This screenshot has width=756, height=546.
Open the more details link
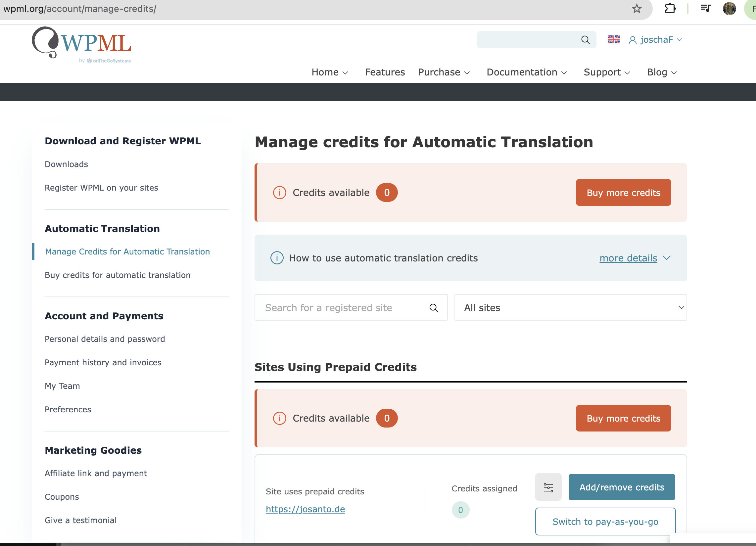[x=628, y=258]
